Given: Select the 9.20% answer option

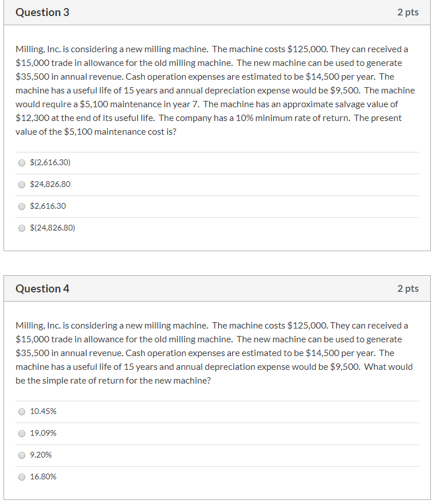Looking at the screenshot, I should click(22, 455).
